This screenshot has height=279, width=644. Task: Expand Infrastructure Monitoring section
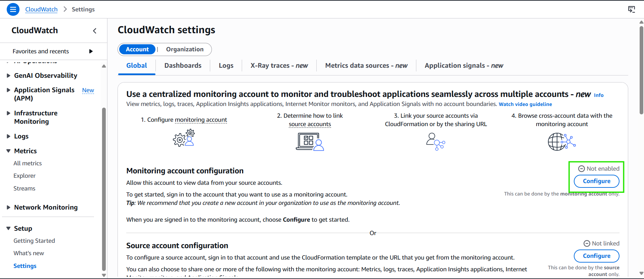coord(8,113)
